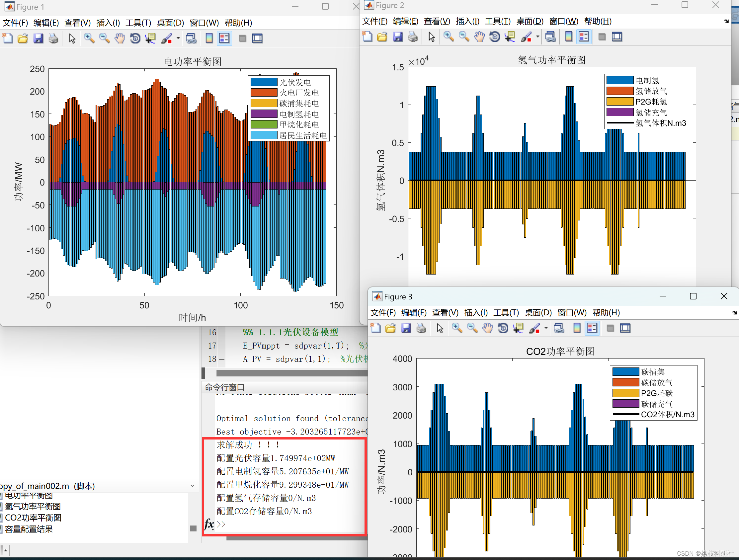Enable Data Cursor tool in Figure 2
Viewport: 739px width, 560px height.
coord(510,37)
